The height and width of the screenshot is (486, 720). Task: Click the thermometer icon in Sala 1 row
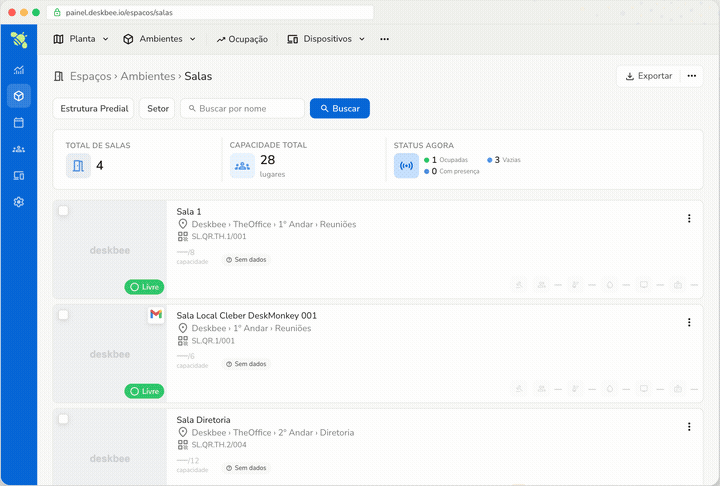[575, 285]
